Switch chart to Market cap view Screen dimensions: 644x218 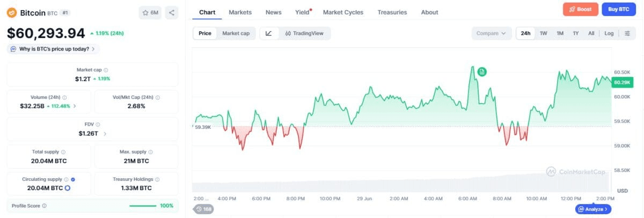click(236, 33)
